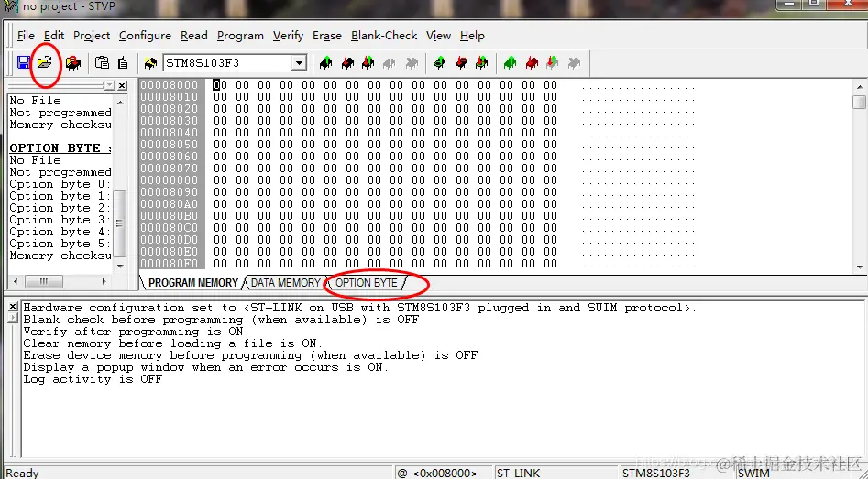Click the left panel vertical scroll down arrow
Viewport: 868px width, 479px height.
pos(120,266)
